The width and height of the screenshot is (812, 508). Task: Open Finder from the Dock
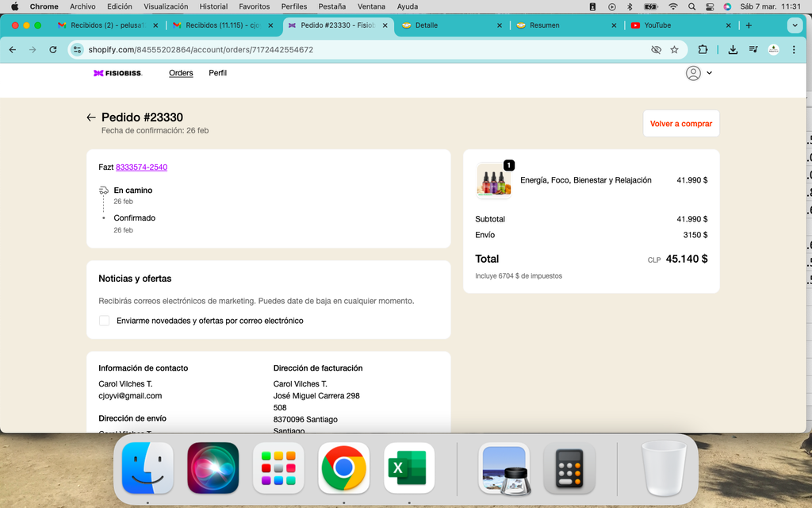pyautogui.click(x=147, y=468)
